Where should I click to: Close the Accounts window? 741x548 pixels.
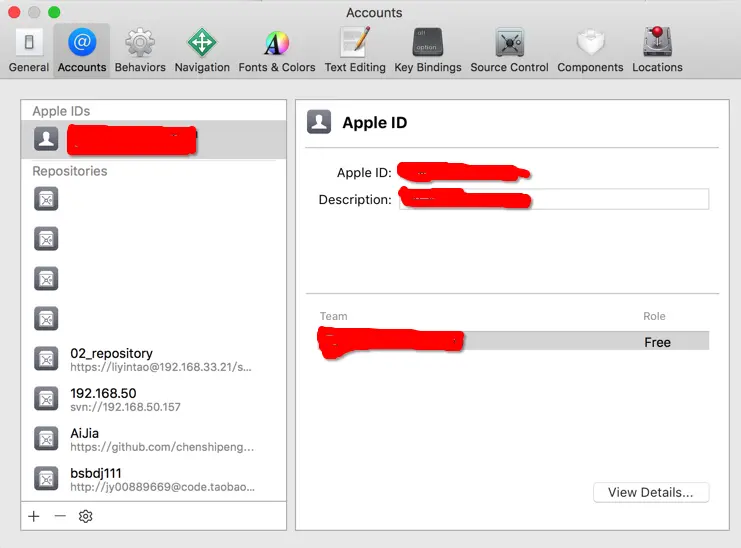14,12
